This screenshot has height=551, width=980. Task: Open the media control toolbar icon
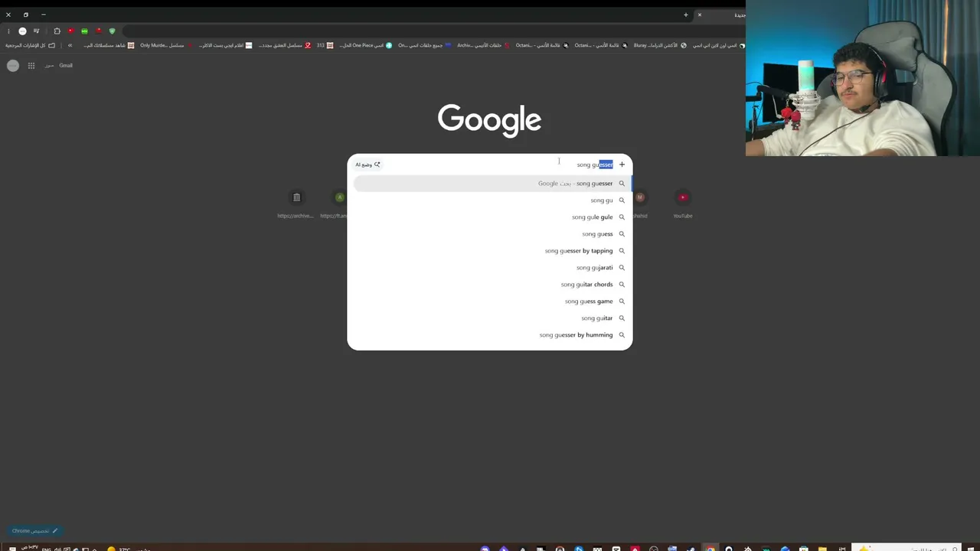point(36,31)
